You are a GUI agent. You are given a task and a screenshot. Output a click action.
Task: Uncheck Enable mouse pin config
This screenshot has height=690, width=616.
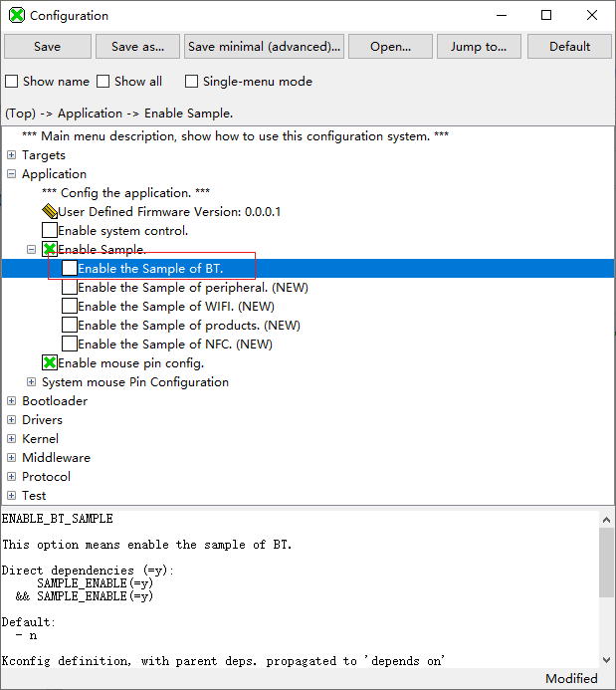[x=50, y=363]
